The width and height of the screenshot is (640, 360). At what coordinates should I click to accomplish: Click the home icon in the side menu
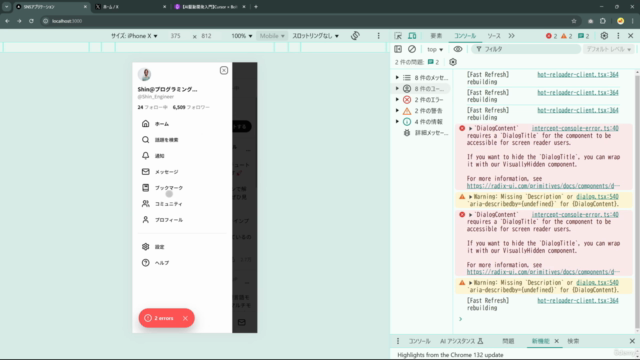click(145, 124)
